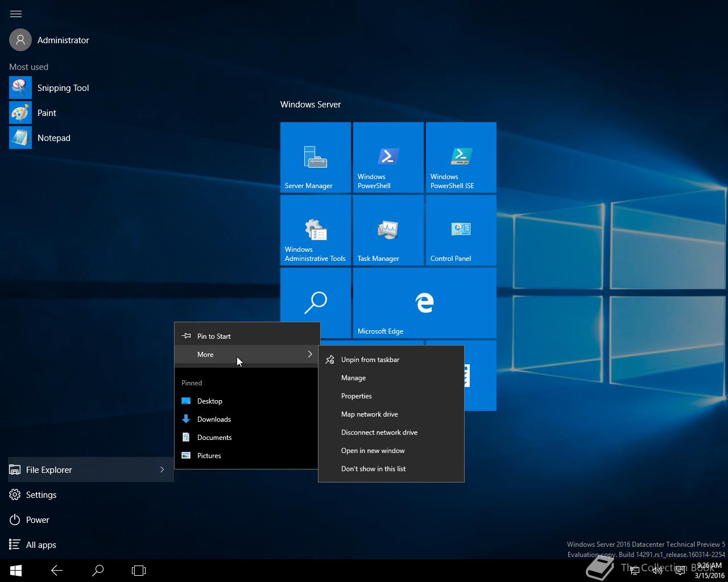Open Notepad from Most used list

pyautogui.click(x=40, y=138)
